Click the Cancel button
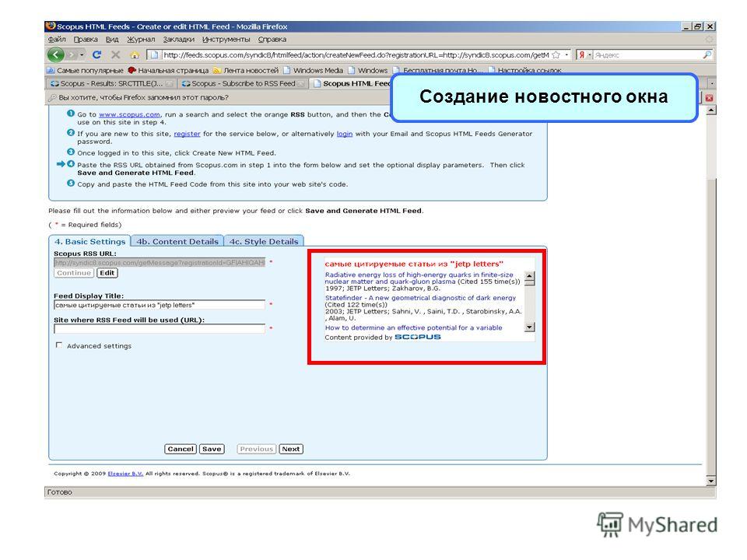The image size is (747, 560). 181,449
